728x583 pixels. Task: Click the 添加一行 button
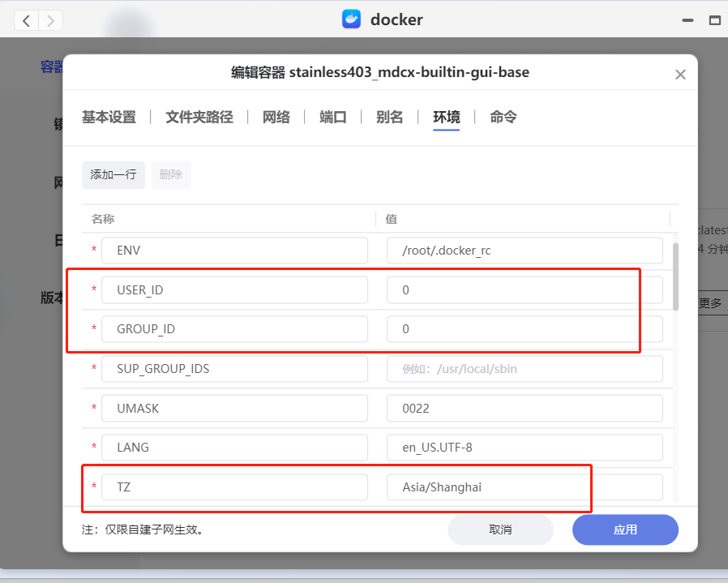point(113,174)
